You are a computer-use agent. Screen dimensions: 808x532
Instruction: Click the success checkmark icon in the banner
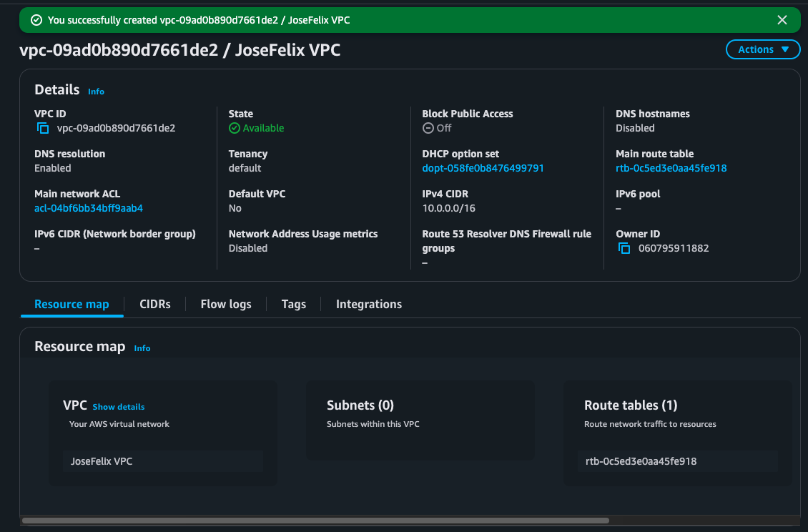36,20
